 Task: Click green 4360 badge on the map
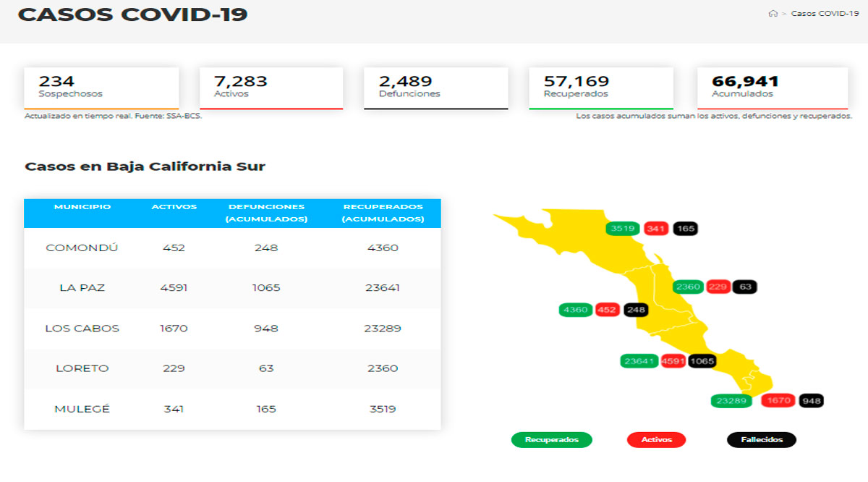[x=576, y=310]
